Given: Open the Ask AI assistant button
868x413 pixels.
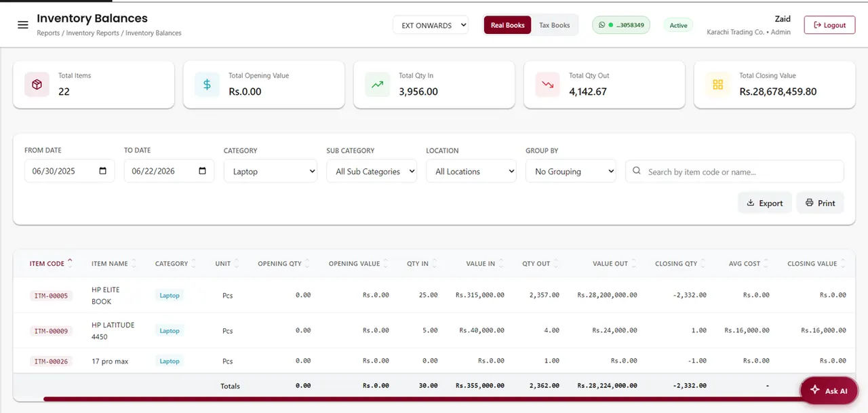Looking at the screenshot, I should 829,391.
